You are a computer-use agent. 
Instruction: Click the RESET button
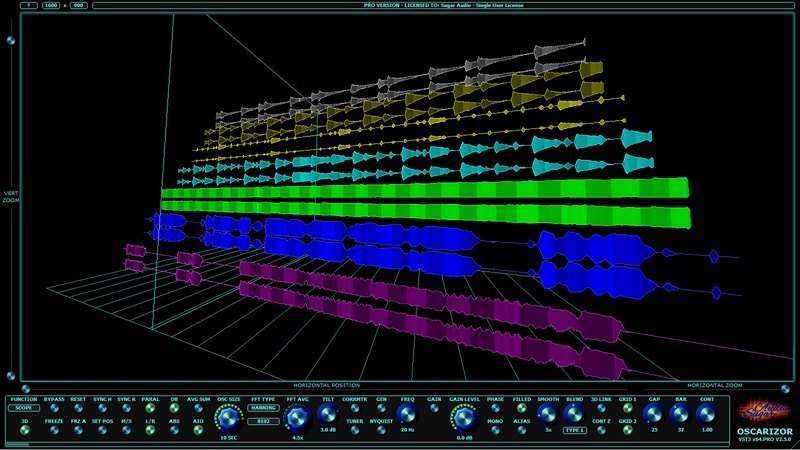(78, 408)
